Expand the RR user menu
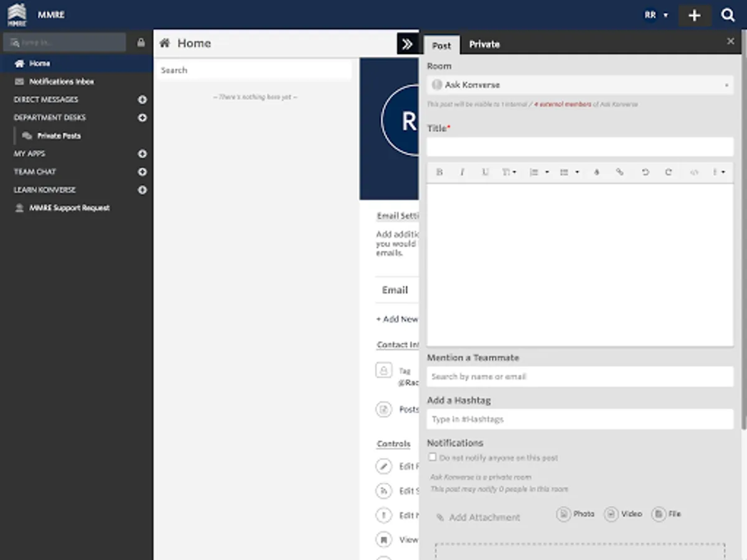 coord(655,15)
